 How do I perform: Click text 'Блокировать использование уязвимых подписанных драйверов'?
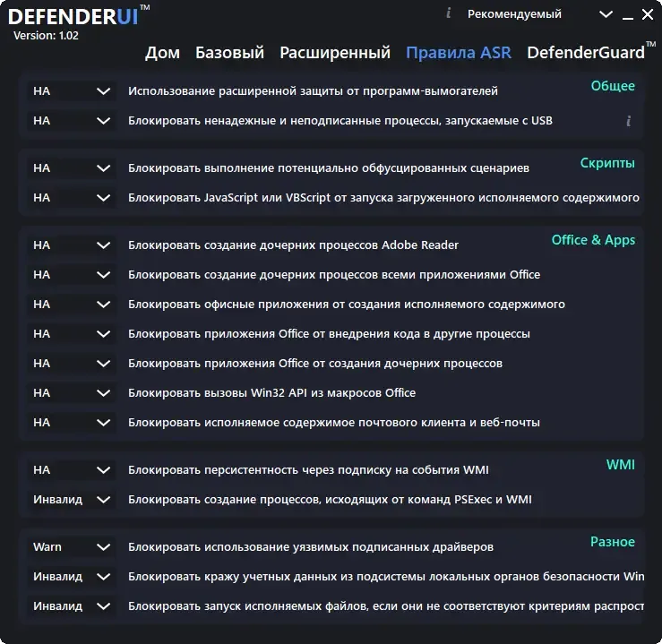point(311,547)
